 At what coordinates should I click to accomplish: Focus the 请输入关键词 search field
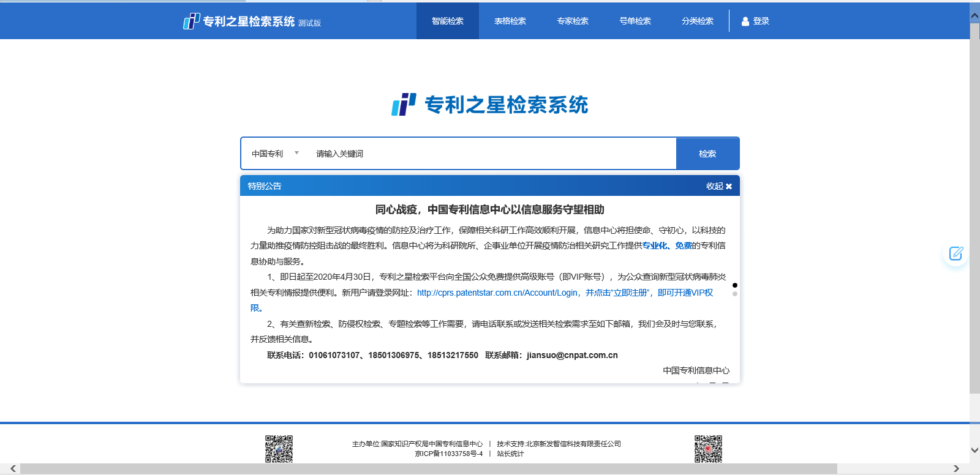493,154
